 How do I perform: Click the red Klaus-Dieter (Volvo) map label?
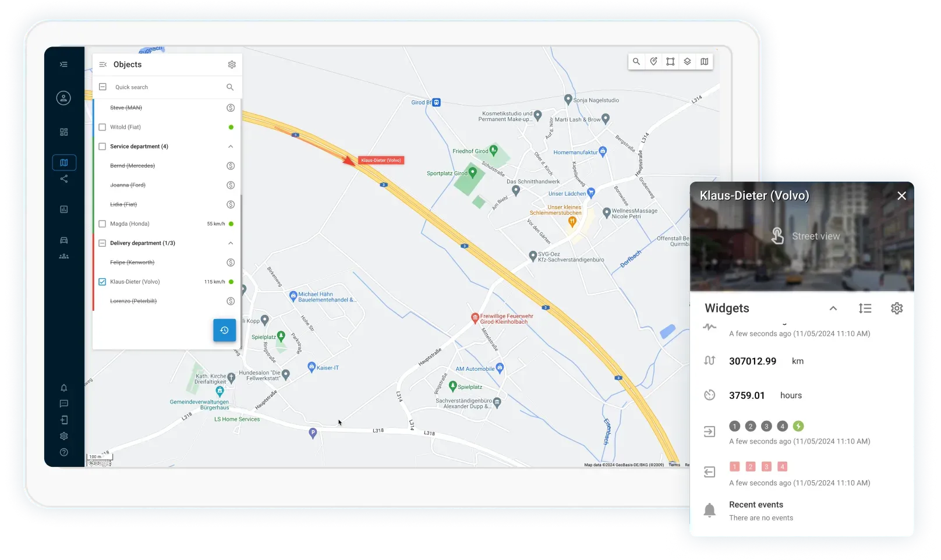coord(381,160)
